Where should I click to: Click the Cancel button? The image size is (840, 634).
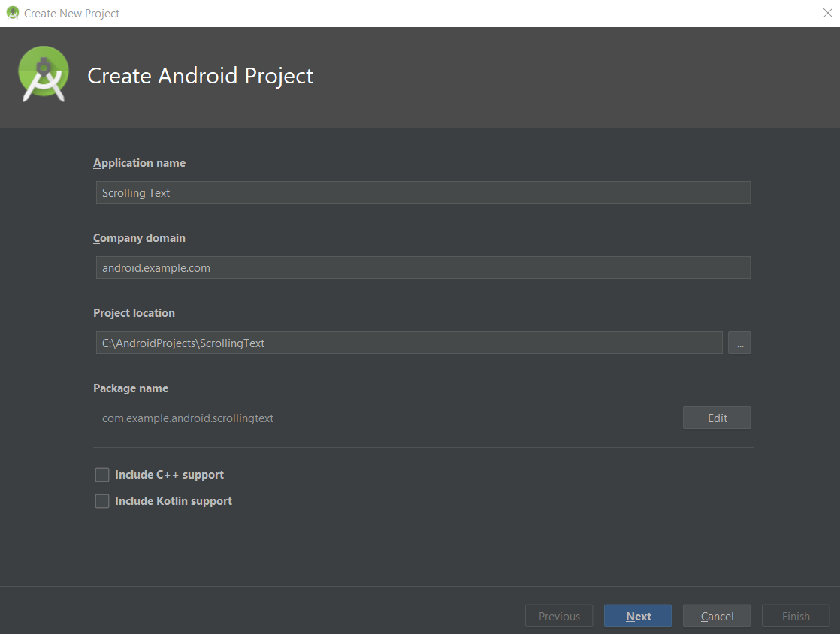716,615
